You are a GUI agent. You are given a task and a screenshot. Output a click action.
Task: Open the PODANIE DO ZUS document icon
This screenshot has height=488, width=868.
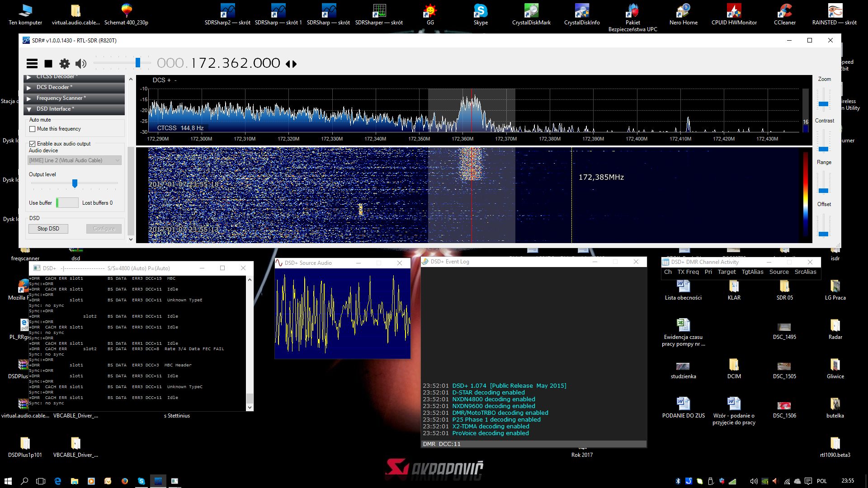[683, 408]
